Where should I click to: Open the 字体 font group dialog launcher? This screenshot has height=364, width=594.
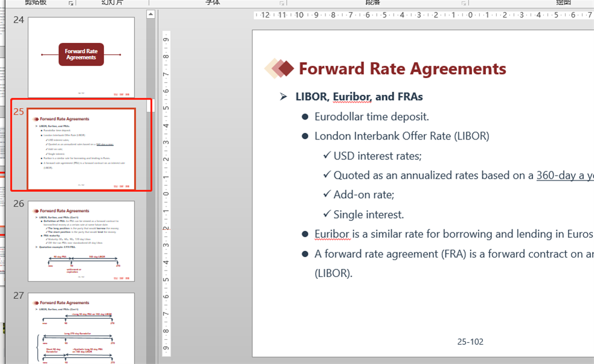(x=281, y=3)
